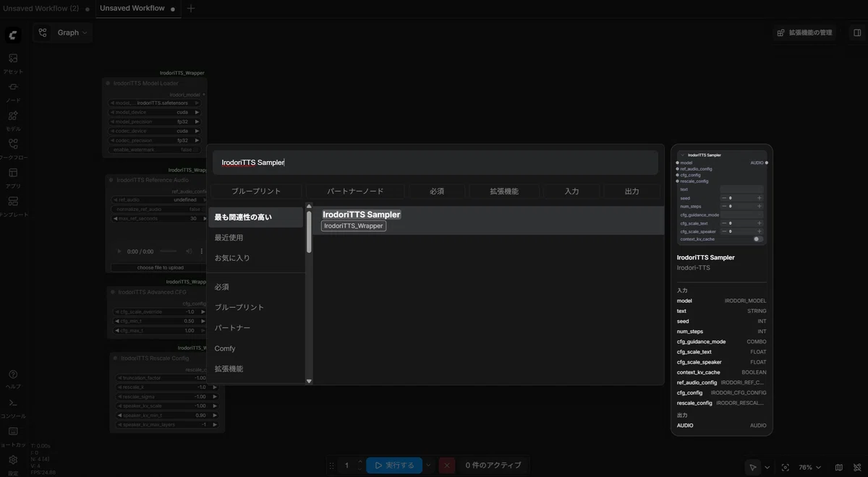The image size is (868, 477).
Task: Open the Models (モデル) sidebar panel
Action: pos(13,120)
